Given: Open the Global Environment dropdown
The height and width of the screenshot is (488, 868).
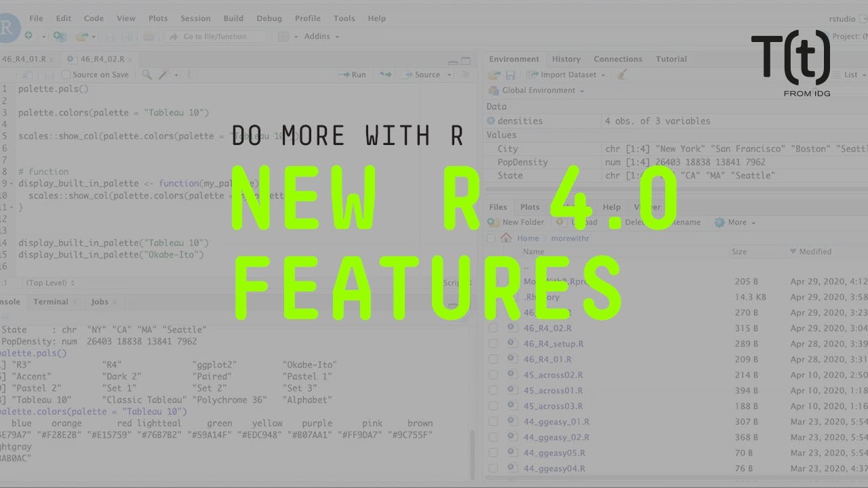Looking at the screenshot, I should [537, 90].
